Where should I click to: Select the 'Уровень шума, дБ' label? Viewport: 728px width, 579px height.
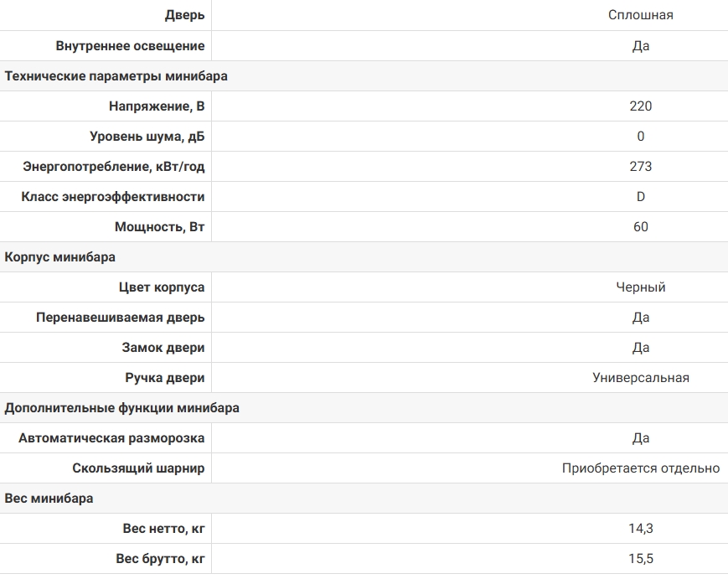[147, 137]
